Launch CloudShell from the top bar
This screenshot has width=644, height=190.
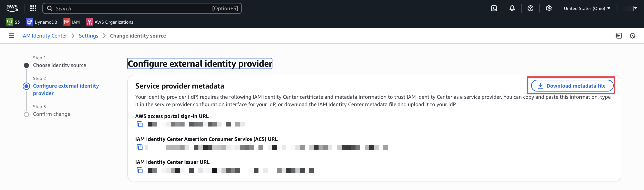pyautogui.click(x=494, y=8)
